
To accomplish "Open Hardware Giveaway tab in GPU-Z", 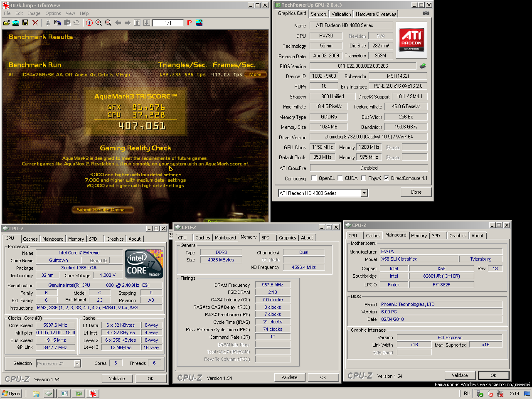I will pyautogui.click(x=376, y=14).
